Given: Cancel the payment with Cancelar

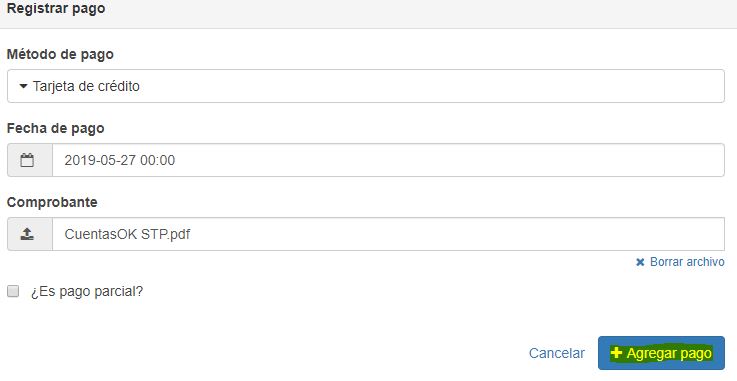Looking at the screenshot, I should pyautogui.click(x=557, y=353).
